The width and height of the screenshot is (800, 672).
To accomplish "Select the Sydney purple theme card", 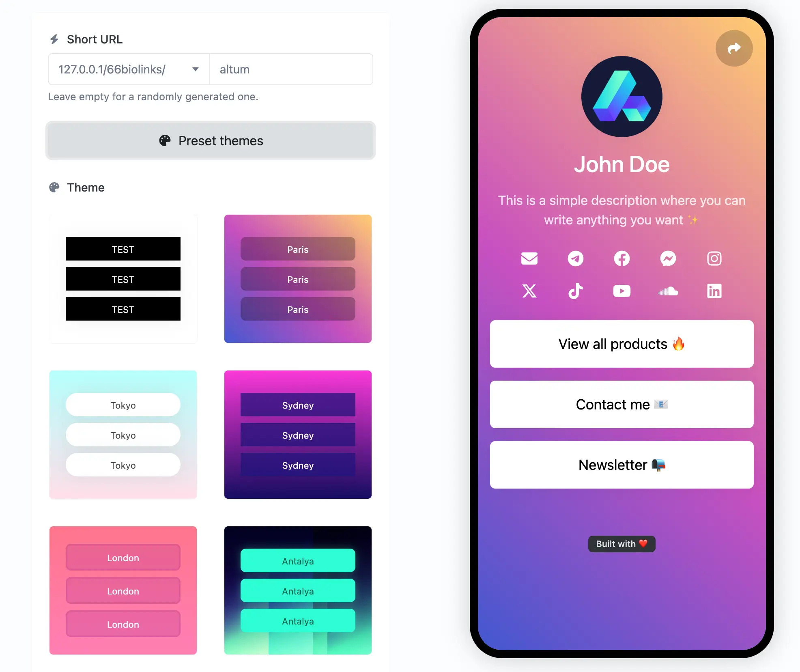I will click(x=297, y=434).
